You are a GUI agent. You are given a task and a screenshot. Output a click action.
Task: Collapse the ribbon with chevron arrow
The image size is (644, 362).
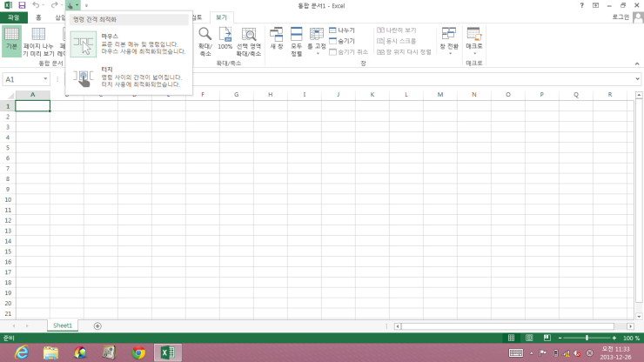(x=637, y=64)
